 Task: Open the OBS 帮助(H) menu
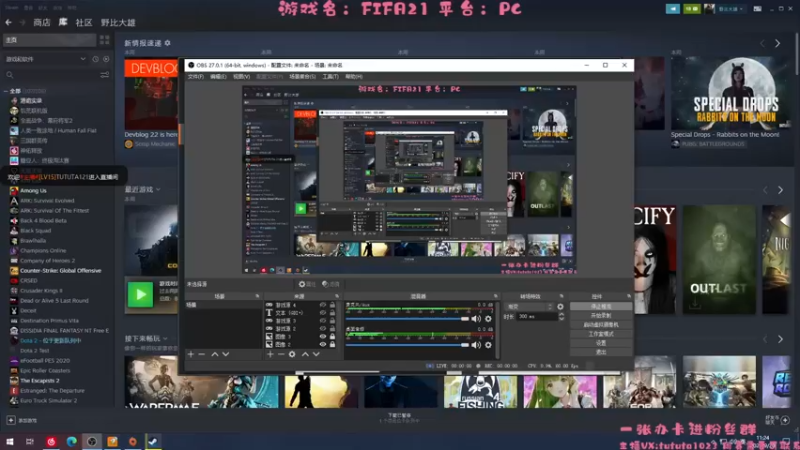(x=354, y=77)
